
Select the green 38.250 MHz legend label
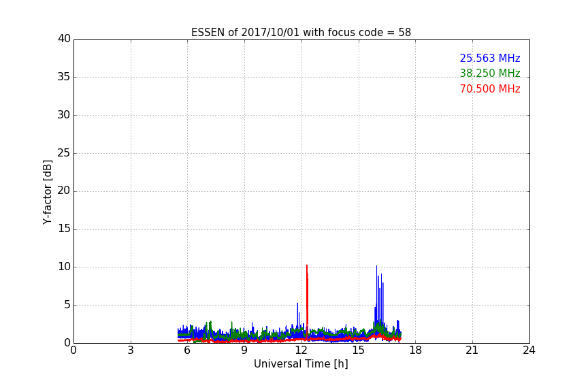pos(490,73)
